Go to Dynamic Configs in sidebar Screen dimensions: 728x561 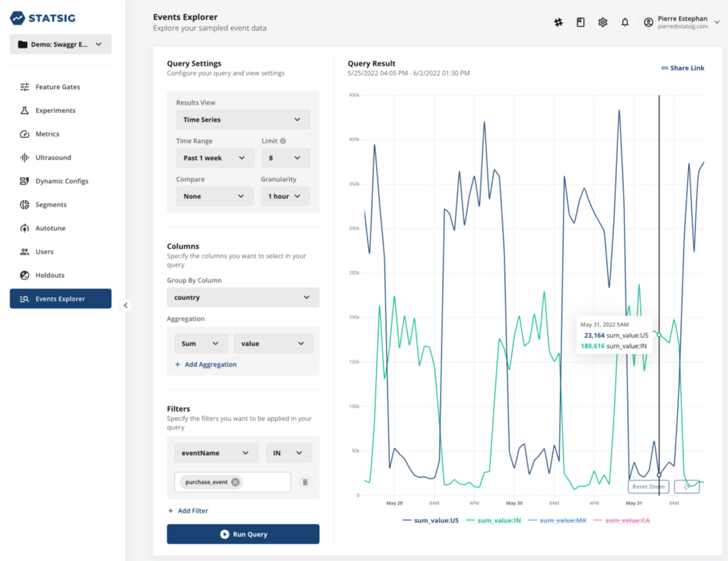(x=60, y=181)
